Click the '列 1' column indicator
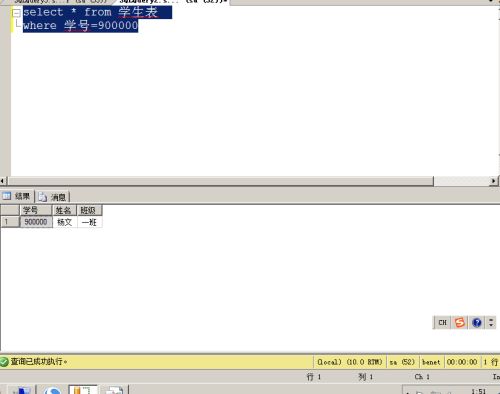Image resolution: width=500 pixels, height=394 pixels. tap(365, 377)
